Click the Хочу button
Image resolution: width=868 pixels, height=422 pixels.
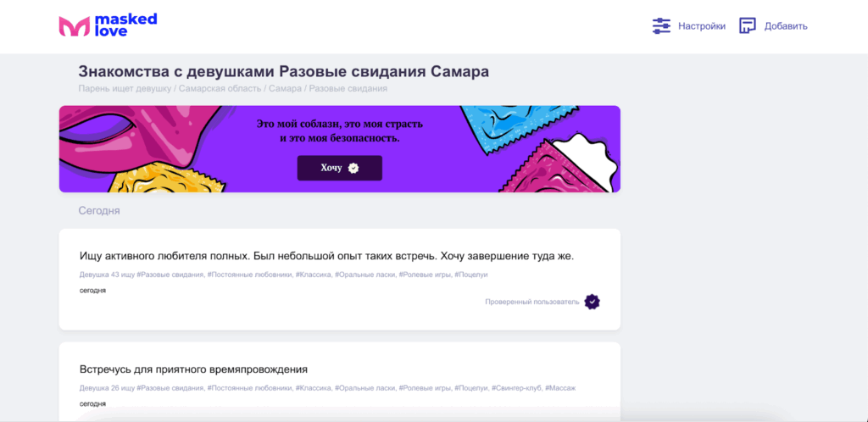339,168
